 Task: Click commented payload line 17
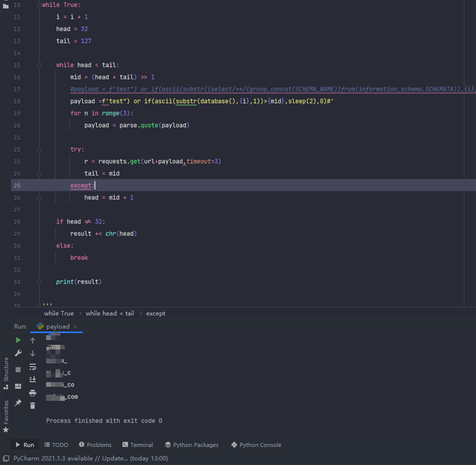(x=273, y=89)
